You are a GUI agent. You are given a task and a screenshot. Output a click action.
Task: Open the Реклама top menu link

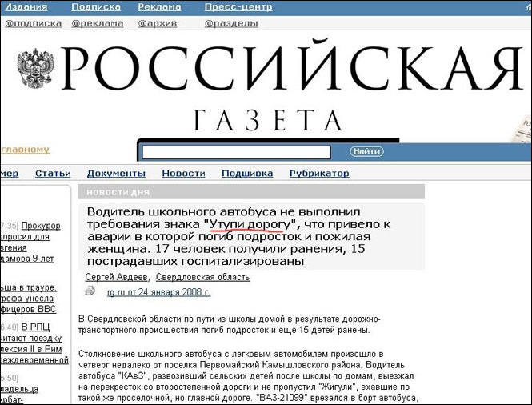pos(159,6)
